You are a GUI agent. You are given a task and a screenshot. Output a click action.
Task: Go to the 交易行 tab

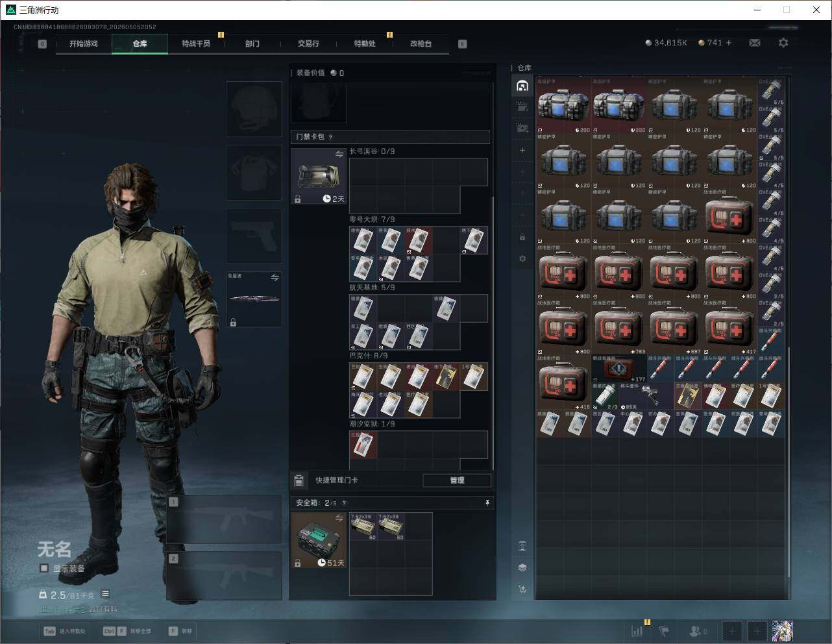pos(308,43)
